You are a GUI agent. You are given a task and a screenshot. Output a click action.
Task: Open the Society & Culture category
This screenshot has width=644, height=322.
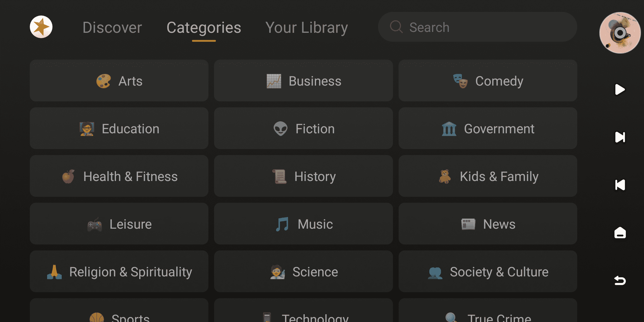[488, 272]
